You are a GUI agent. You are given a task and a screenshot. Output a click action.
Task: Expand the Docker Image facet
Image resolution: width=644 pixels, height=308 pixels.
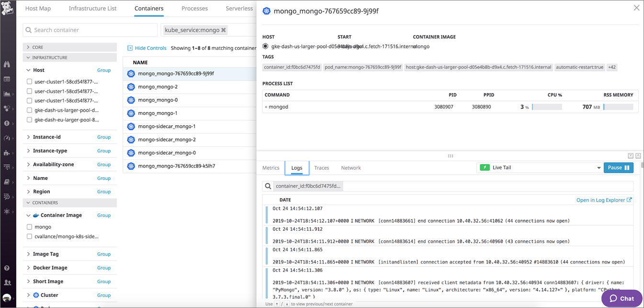28,268
